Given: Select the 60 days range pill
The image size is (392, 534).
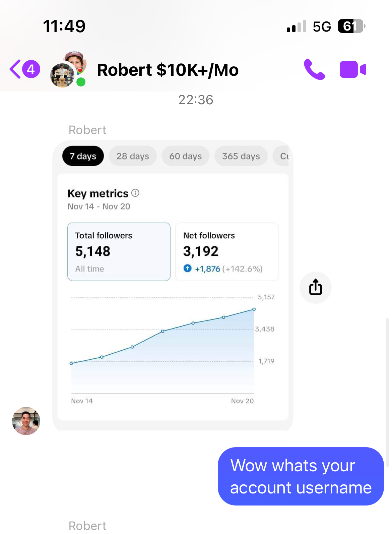Looking at the screenshot, I should coord(186,156).
